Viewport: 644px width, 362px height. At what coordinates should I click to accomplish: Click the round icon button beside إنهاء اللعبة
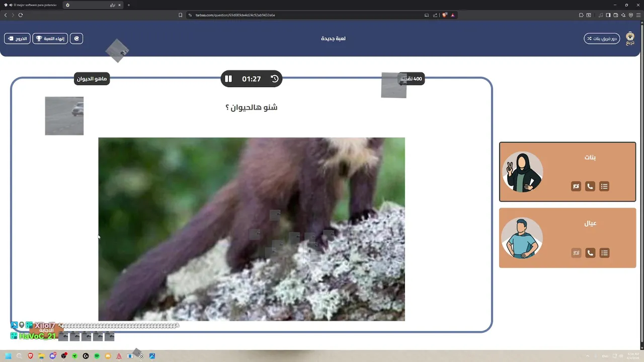coord(76,39)
